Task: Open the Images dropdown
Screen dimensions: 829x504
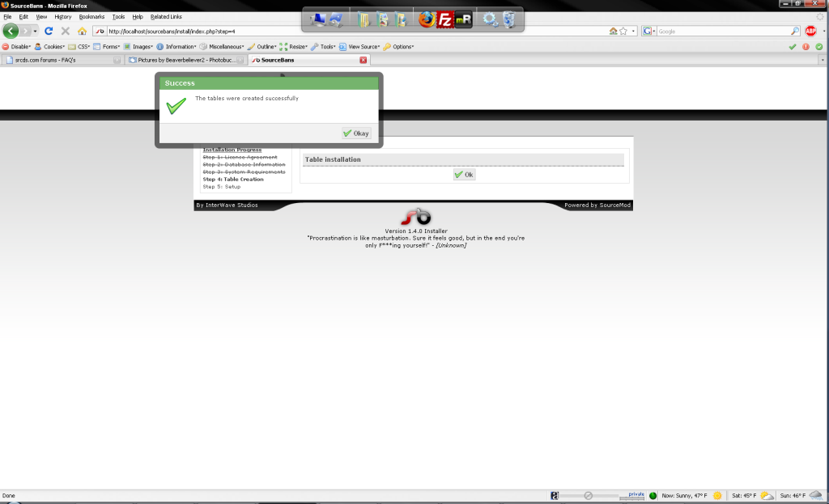Action: click(138, 46)
